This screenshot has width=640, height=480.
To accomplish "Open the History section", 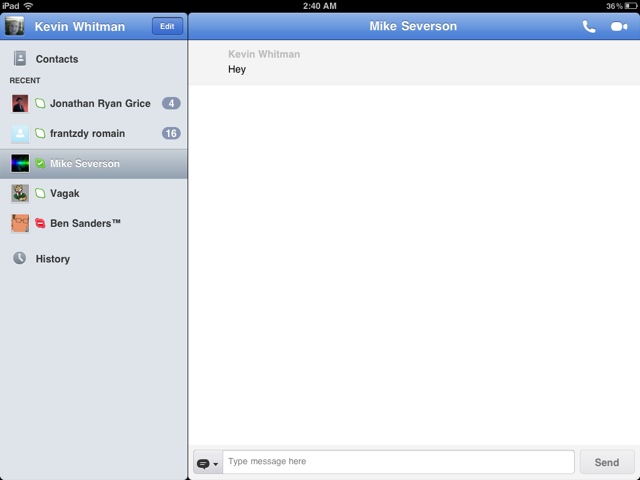I will pyautogui.click(x=93, y=259).
